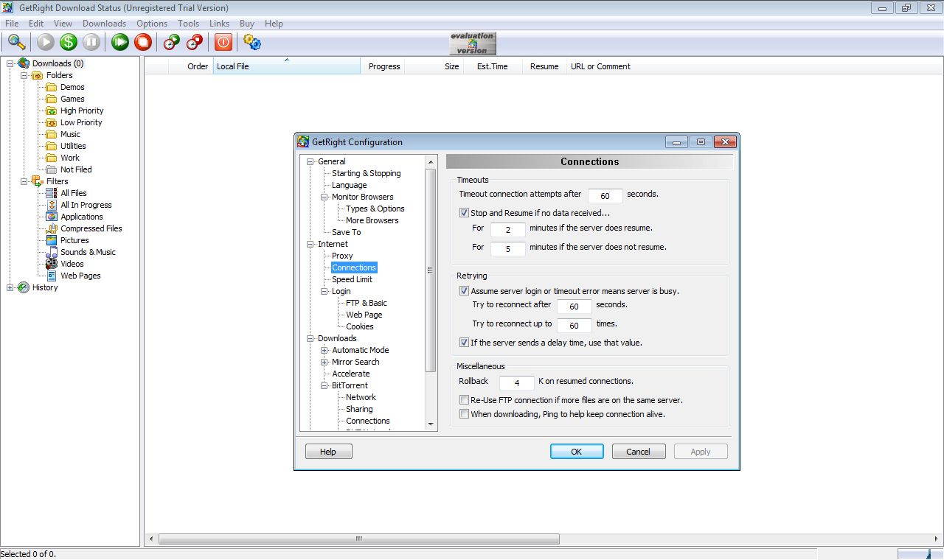Click the green dollar sign toolbar icon

pyautogui.click(x=69, y=42)
